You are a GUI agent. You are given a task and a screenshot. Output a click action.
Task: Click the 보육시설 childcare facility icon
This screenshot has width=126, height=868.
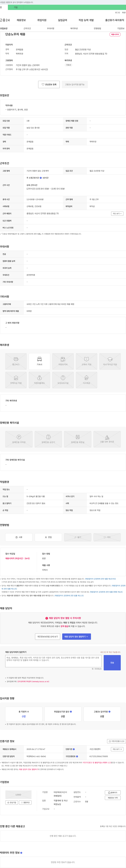point(63,380)
